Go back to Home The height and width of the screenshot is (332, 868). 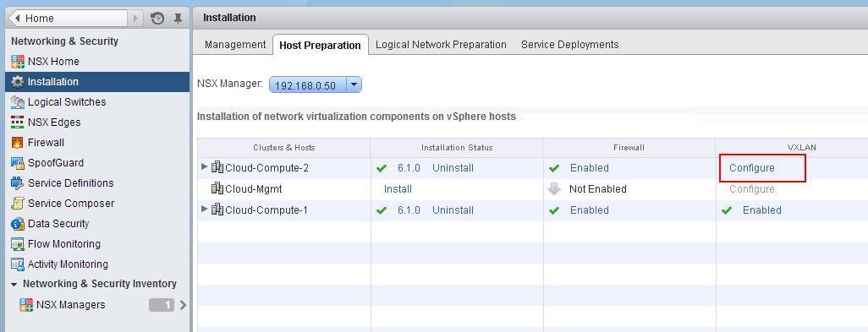(69, 19)
